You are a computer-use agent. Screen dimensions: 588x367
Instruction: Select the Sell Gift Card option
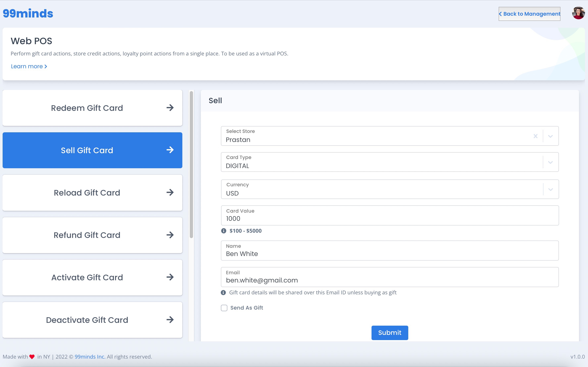point(93,150)
